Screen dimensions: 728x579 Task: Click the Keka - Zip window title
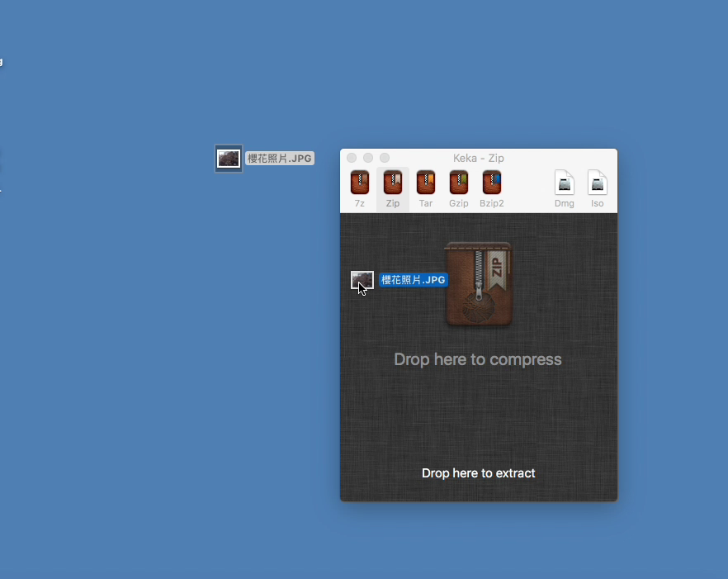tap(479, 158)
